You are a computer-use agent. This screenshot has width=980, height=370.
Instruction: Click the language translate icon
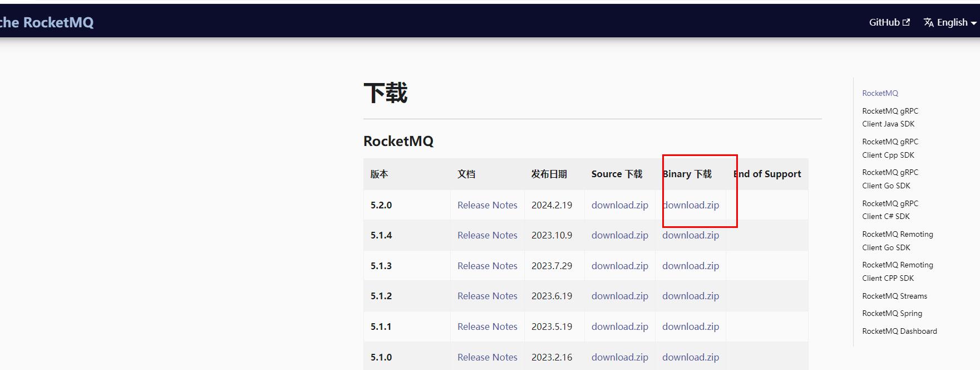tap(928, 22)
